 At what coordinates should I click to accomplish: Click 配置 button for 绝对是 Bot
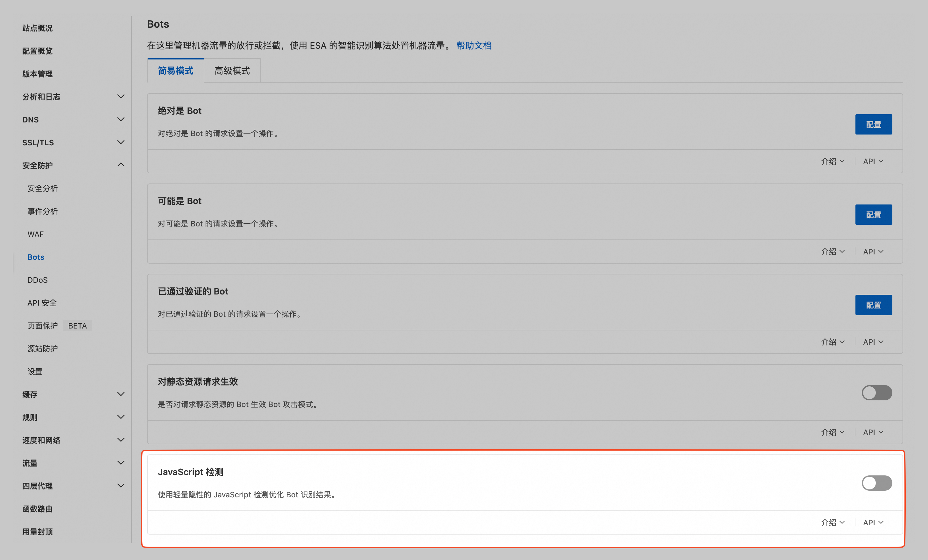tap(873, 124)
